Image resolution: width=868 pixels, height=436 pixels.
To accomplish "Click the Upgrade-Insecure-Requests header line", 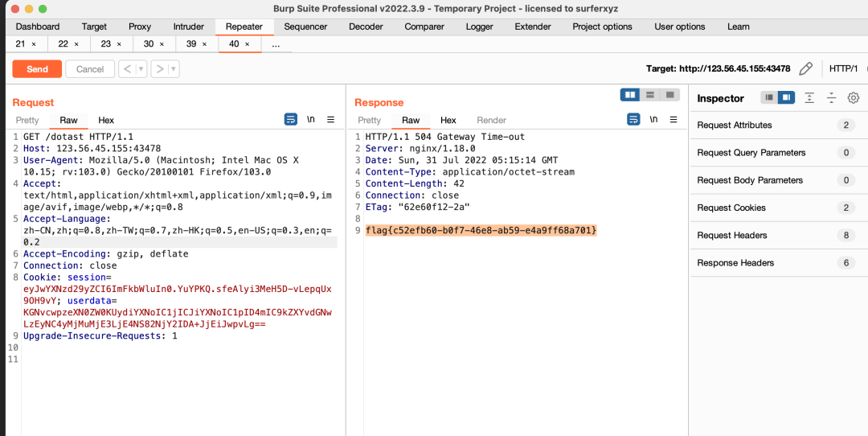I will (100, 335).
